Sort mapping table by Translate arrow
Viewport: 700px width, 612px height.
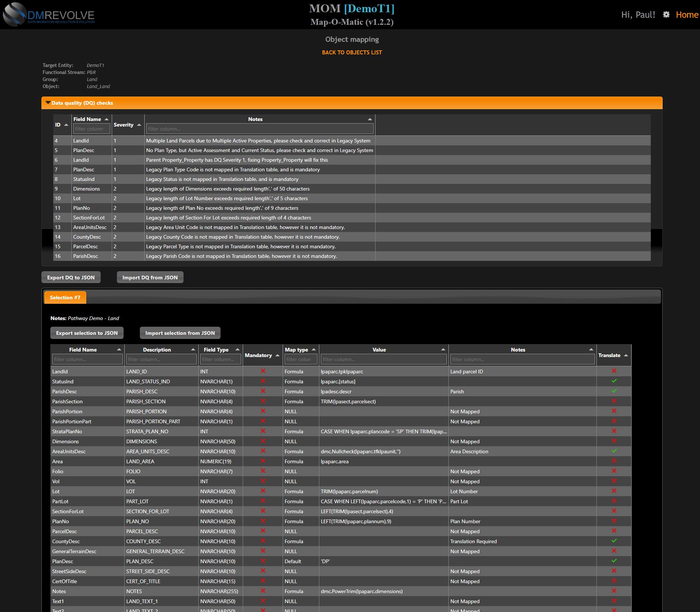click(x=626, y=356)
